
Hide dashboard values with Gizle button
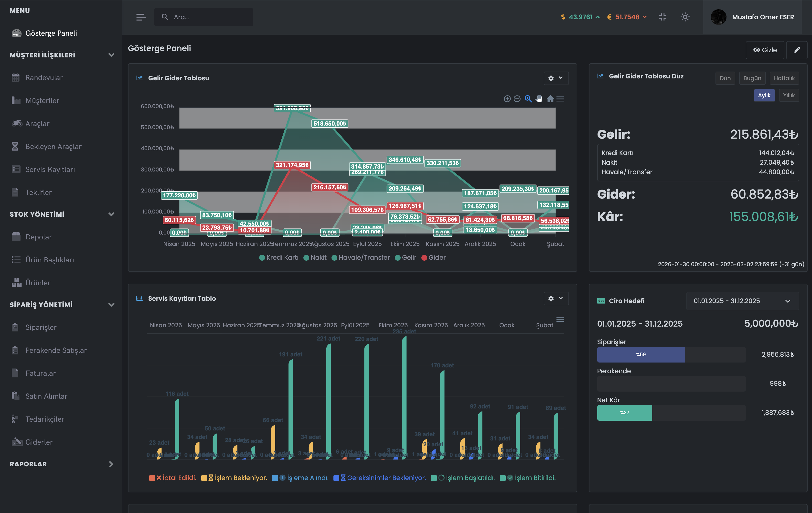[x=765, y=50]
